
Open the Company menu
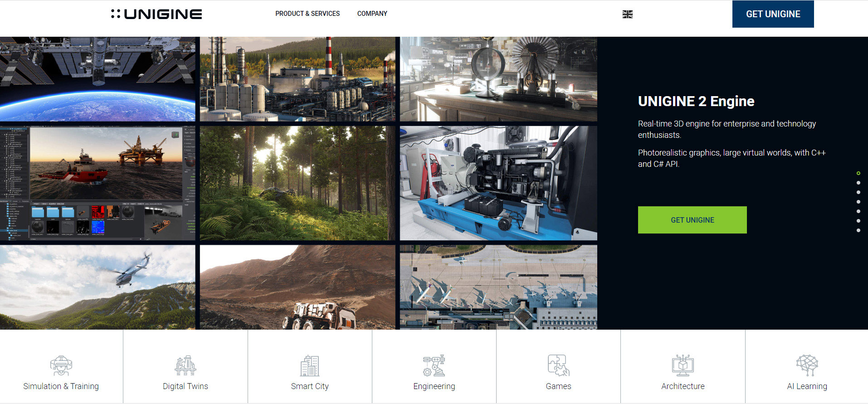tap(372, 14)
